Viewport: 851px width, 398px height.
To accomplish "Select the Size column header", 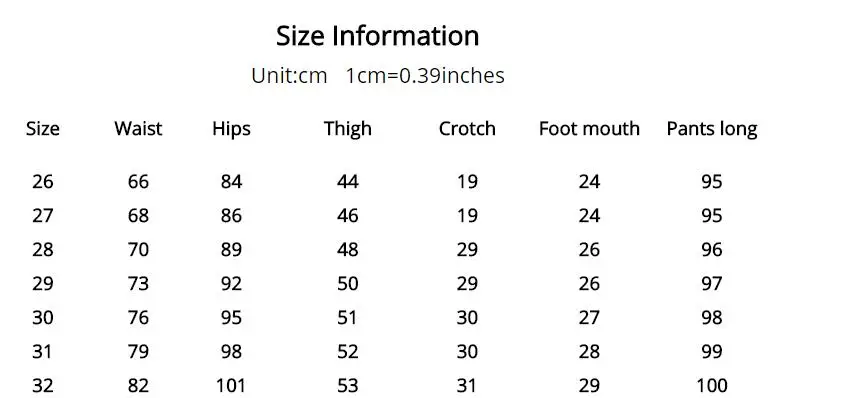I will tap(43, 129).
